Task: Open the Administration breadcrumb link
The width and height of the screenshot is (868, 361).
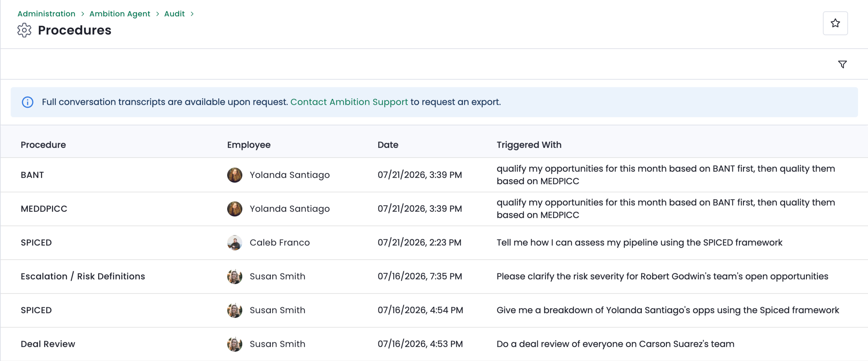Action: [46, 14]
